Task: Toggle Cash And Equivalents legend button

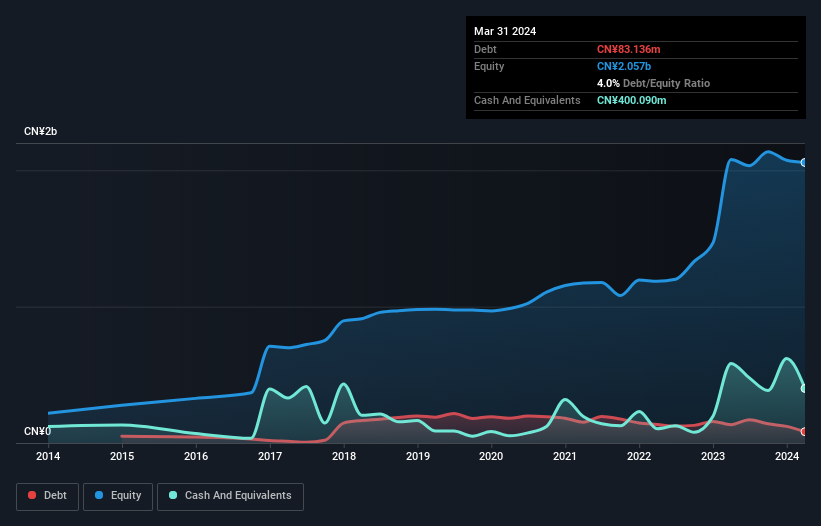Action: click(x=230, y=496)
